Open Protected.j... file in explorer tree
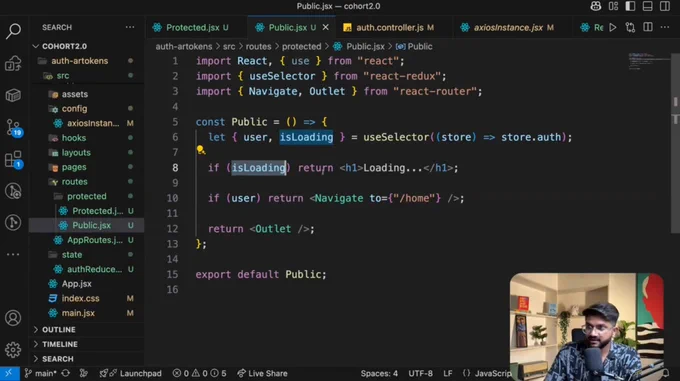This screenshot has width=680, height=381. (x=87, y=211)
